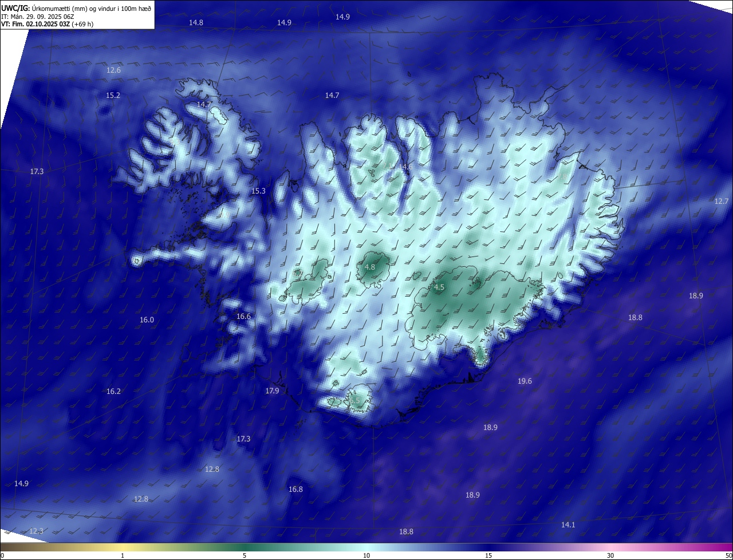The height and width of the screenshot is (560, 733).
Task: Click the 5 tick on color scale
Action: [245, 555]
